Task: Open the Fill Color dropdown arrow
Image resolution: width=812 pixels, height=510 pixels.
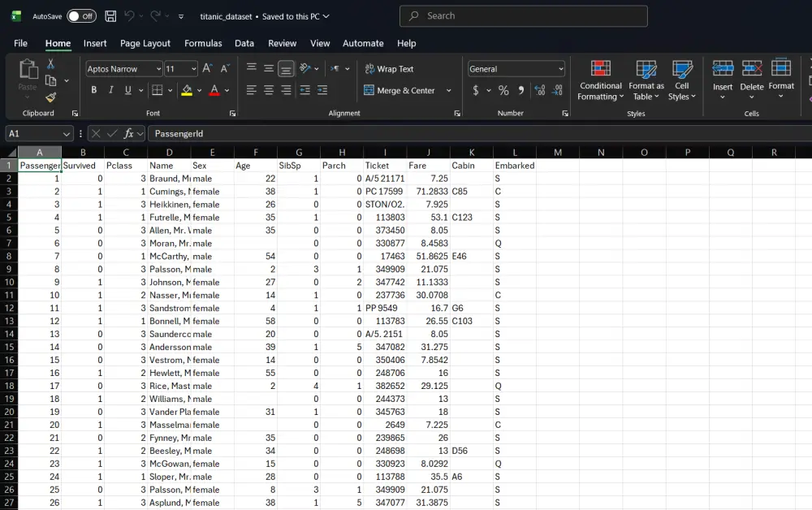Action: pyautogui.click(x=200, y=91)
